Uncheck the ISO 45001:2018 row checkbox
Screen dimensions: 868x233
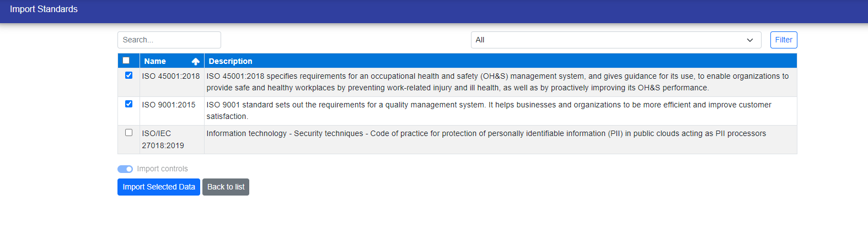128,75
